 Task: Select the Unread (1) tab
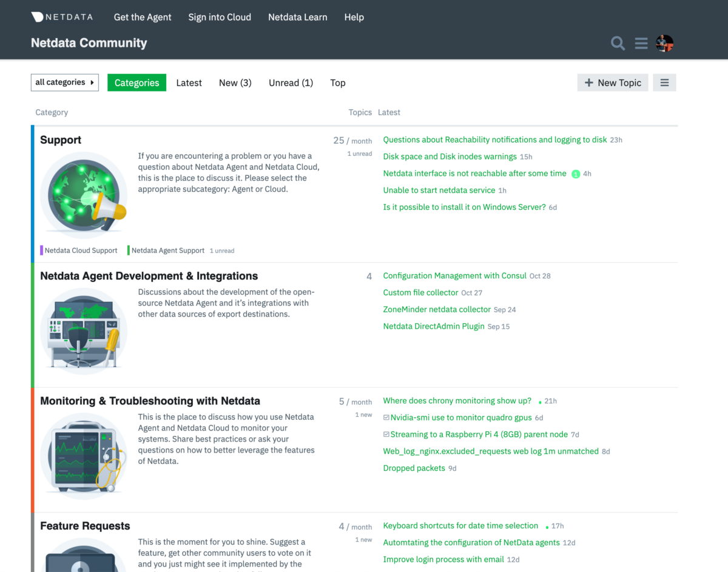[x=291, y=83]
